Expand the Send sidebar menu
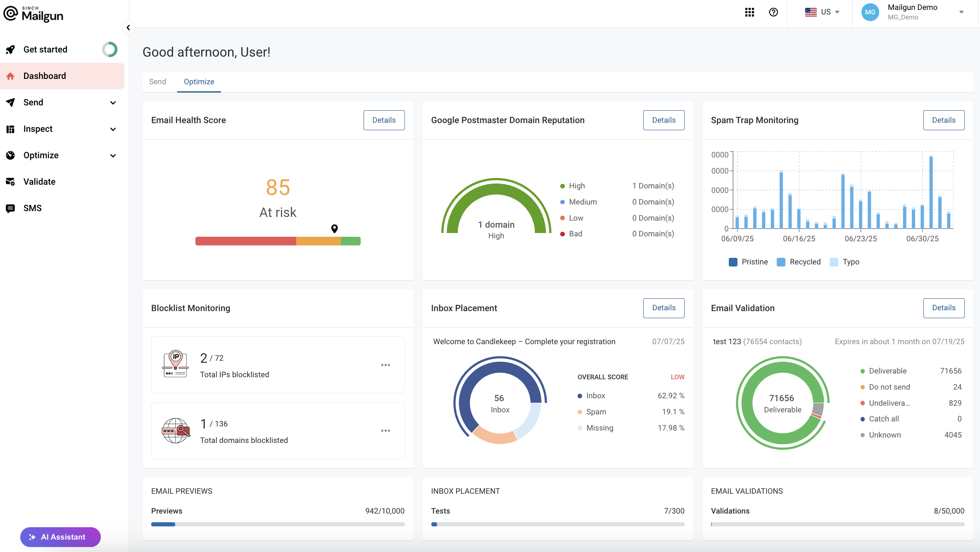Viewport: 980px width, 552px height. (x=113, y=102)
